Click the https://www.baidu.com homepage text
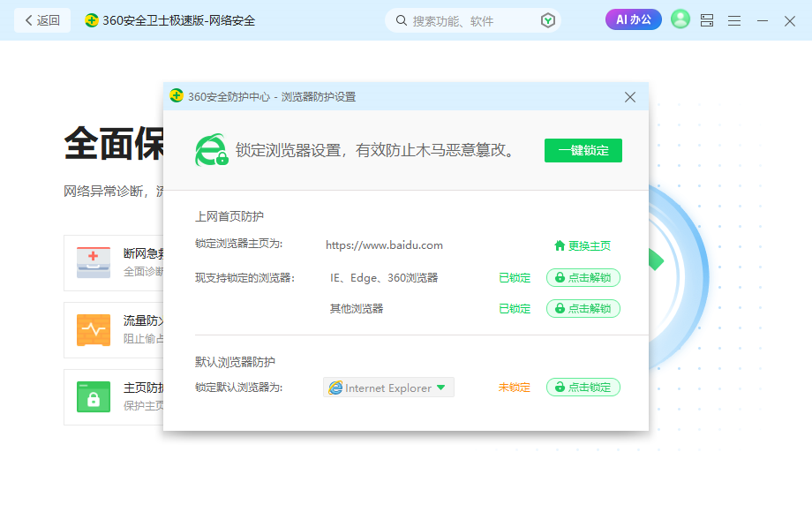812x512 pixels. 384,245
